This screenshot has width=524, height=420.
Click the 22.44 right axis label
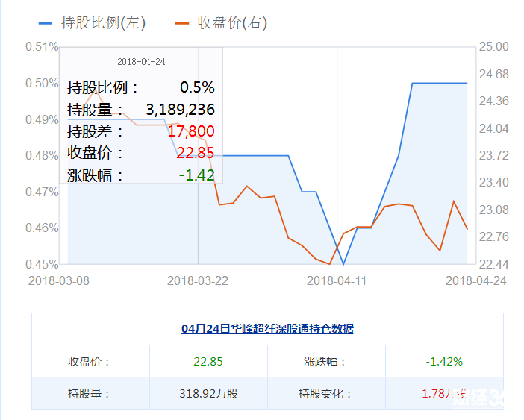494,264
